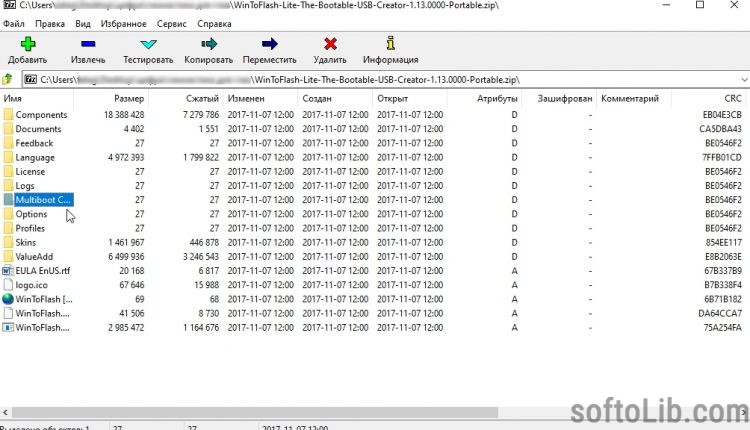Click the Feedback folder icon
The image size is (750, 430).
8,143
